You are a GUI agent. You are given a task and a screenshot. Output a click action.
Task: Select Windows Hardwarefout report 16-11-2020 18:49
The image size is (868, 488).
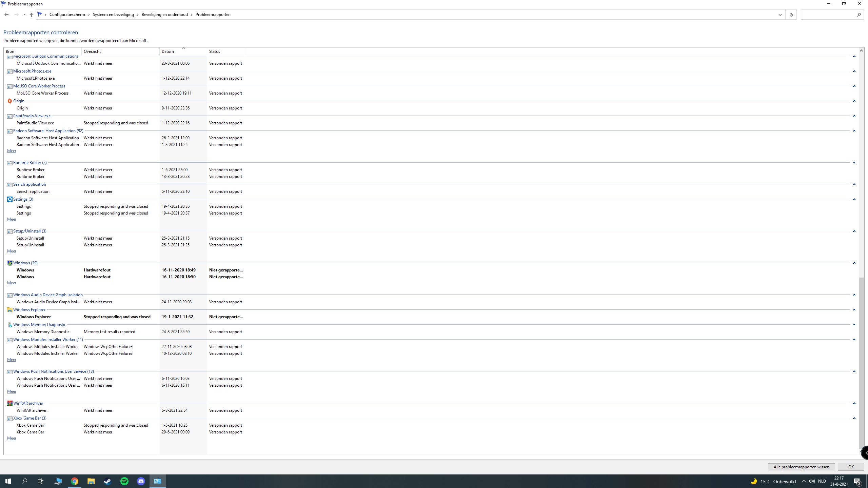(125, 270)
